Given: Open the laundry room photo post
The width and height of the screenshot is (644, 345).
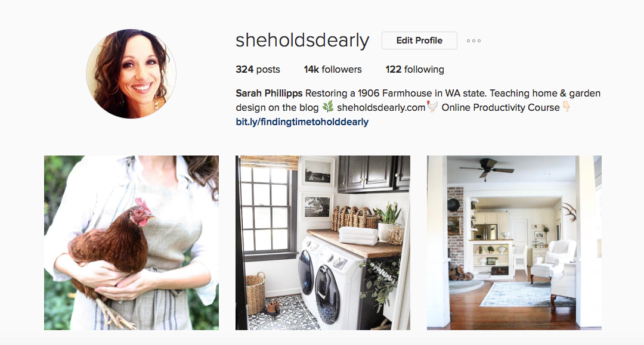Looking at the screenshot, I should click(x=323, y=243).
